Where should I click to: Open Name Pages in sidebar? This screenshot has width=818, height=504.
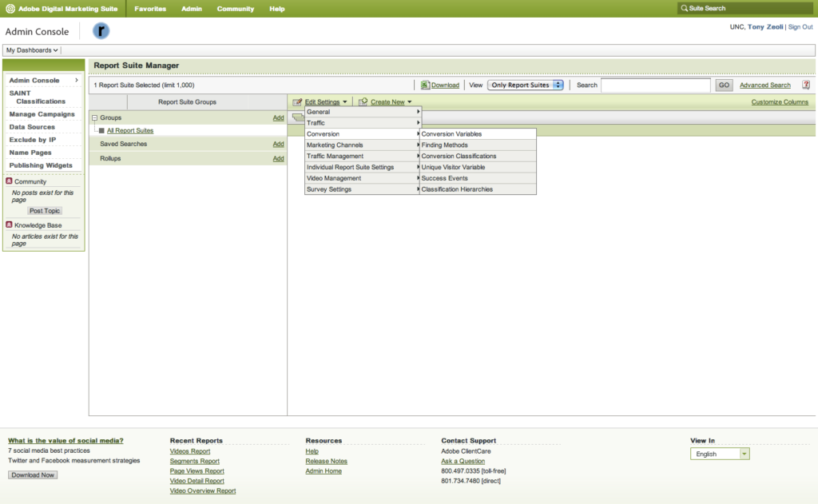pyautogui.click(x=30, y=153)
